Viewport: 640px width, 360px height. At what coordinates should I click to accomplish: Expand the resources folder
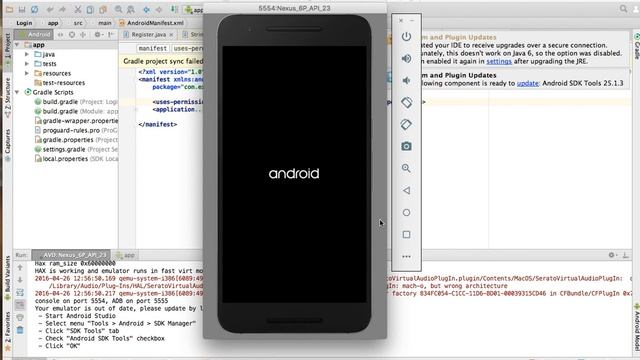pyautogui.click(x=27, y=73)
